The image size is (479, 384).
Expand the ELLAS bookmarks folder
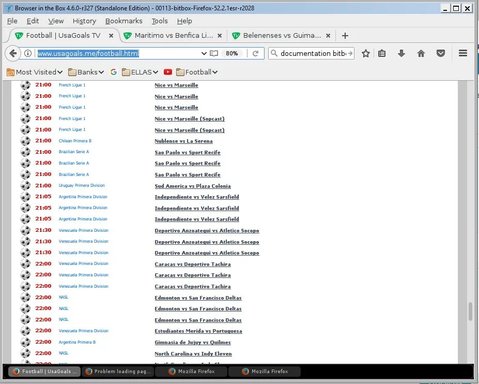140,72
